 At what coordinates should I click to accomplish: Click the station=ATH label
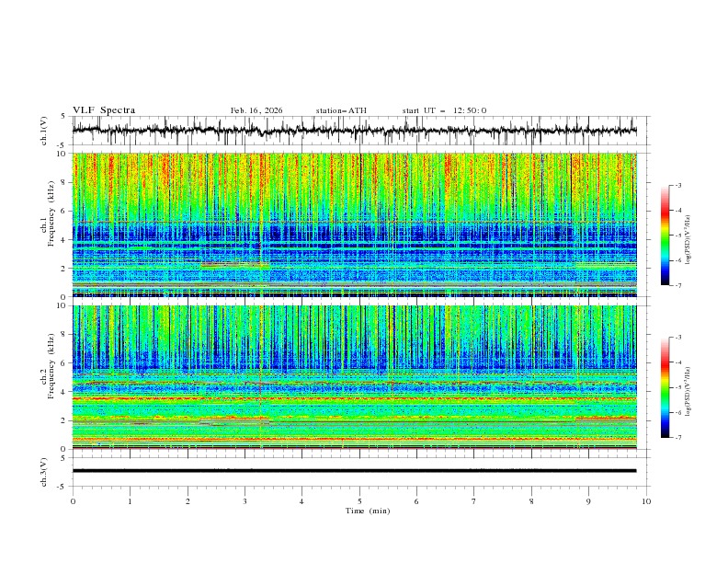click(341, 110)
